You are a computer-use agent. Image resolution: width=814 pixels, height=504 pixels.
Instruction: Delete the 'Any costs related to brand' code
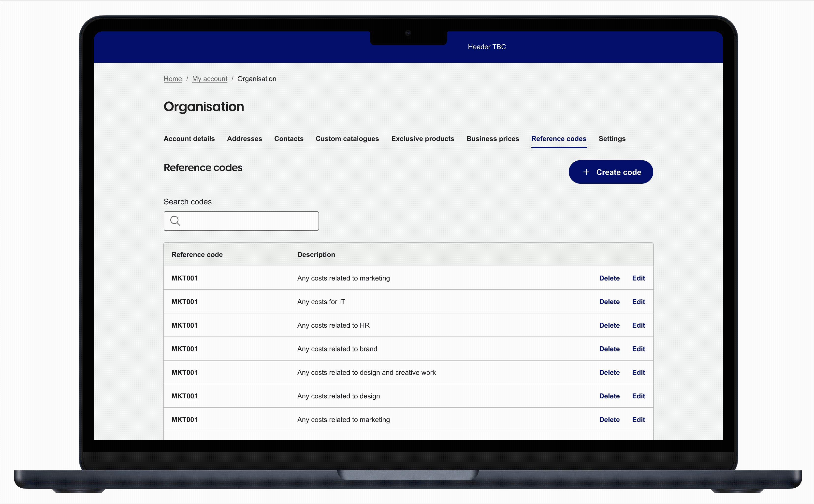[x=609, y=349]
